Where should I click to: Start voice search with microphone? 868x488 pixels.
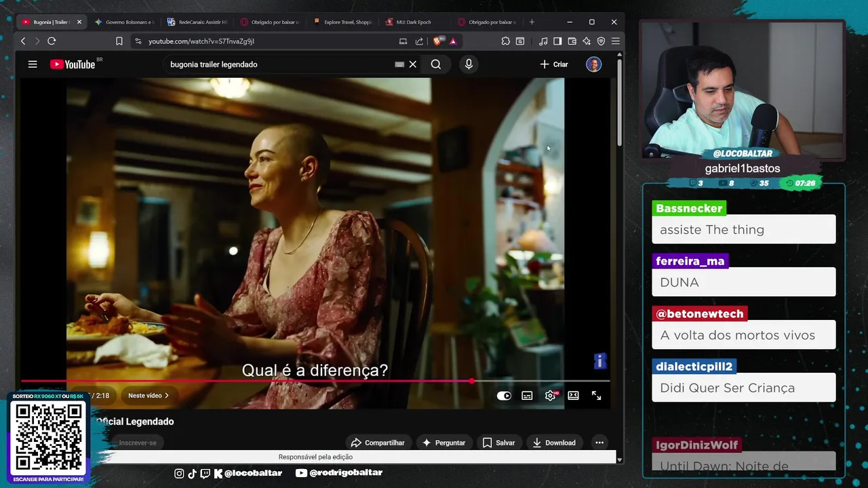pyautogui.click(x=469, y=64)
